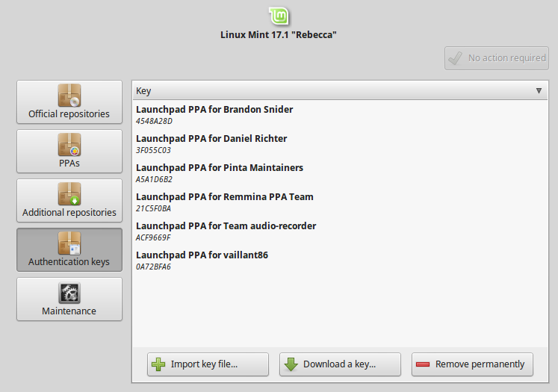The height and width of the screenshot is (392, 558).
Task: Select the Authentication keys section label
Action: pyautogui.click(x=69, y=262)
